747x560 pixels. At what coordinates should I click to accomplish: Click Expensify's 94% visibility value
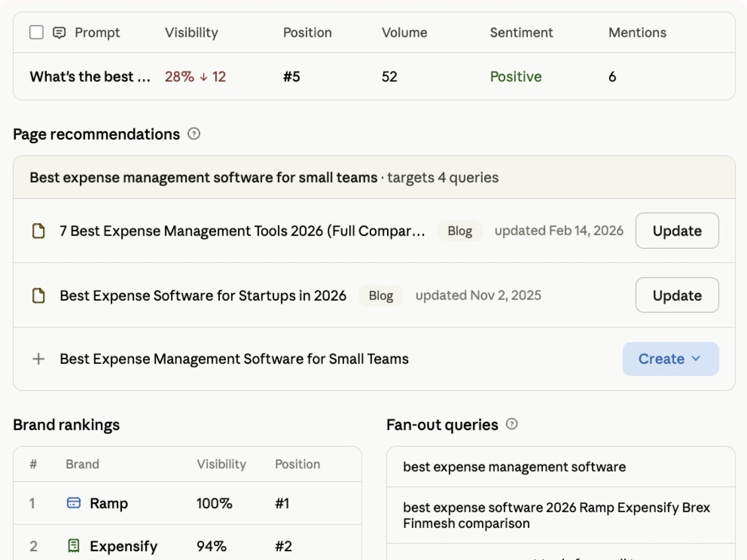211,546
